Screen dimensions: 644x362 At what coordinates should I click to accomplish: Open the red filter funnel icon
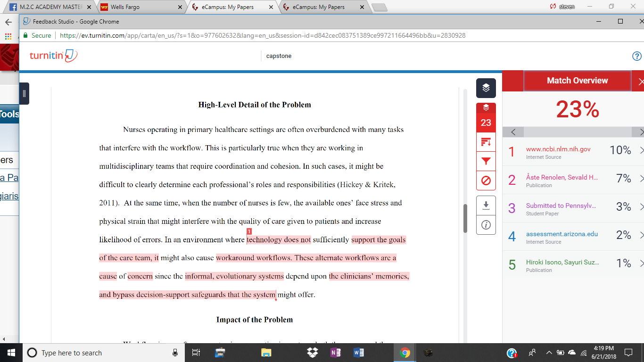[x=486, y=161]
